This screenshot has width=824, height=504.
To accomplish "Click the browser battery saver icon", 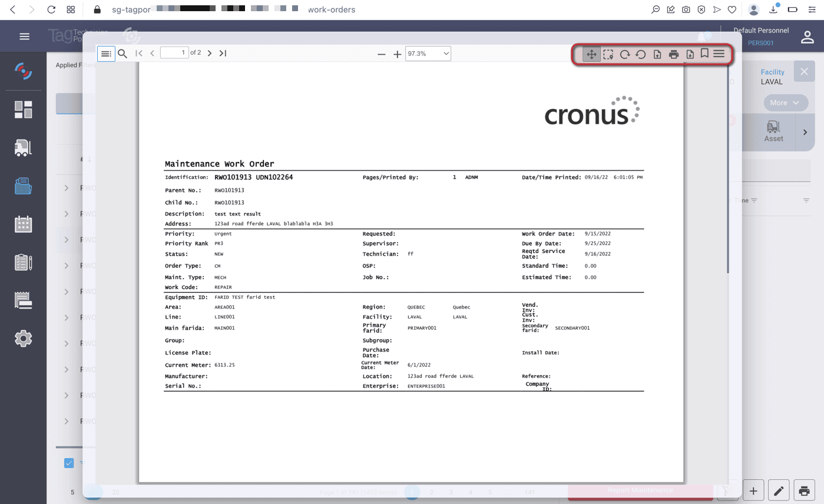I will tap(793, 9).
